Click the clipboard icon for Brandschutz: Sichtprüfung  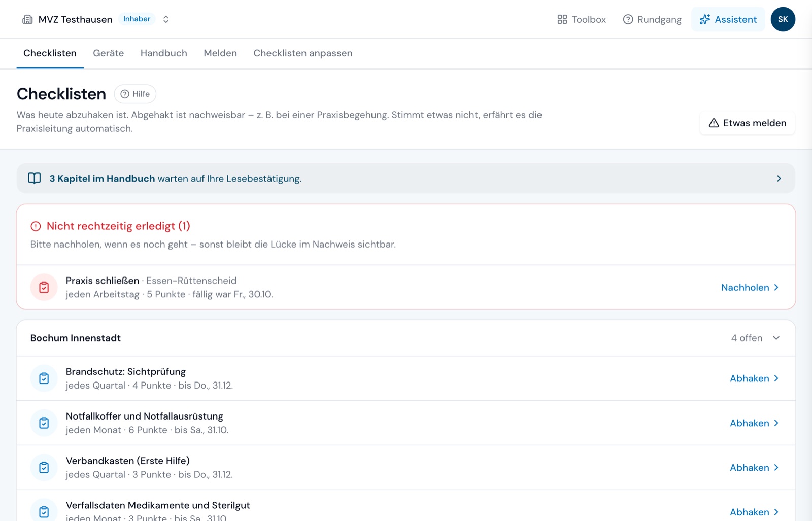coord(44,378)
